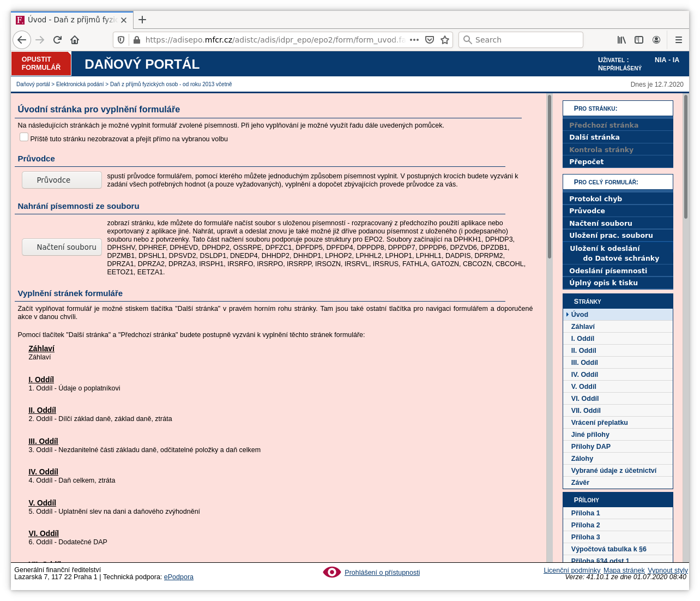
Task: Choose Načtení souboru in the right panel
Action: click(618, 224)
